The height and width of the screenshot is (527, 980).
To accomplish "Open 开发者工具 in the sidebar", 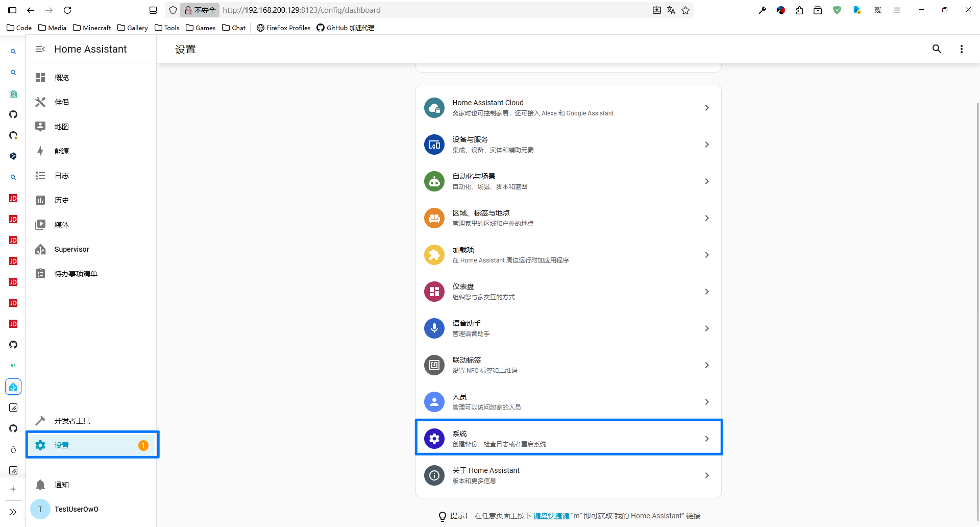I will [x=72, y=421].
